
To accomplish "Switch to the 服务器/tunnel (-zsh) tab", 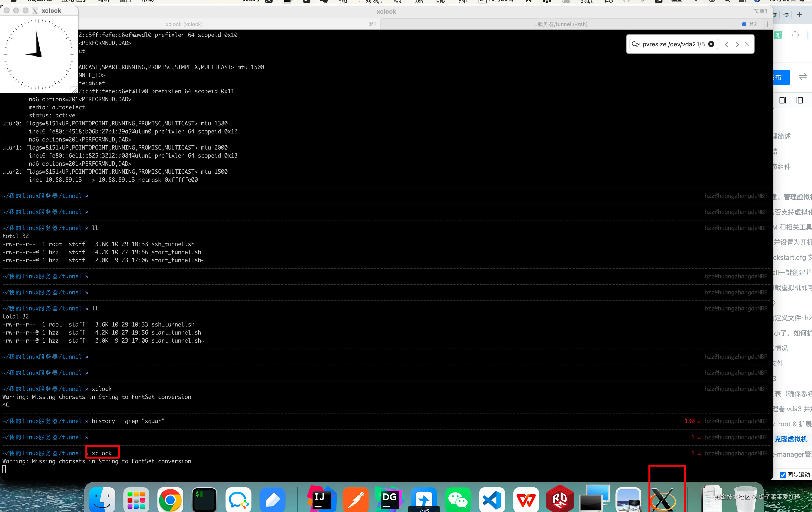I will (561, 24).
